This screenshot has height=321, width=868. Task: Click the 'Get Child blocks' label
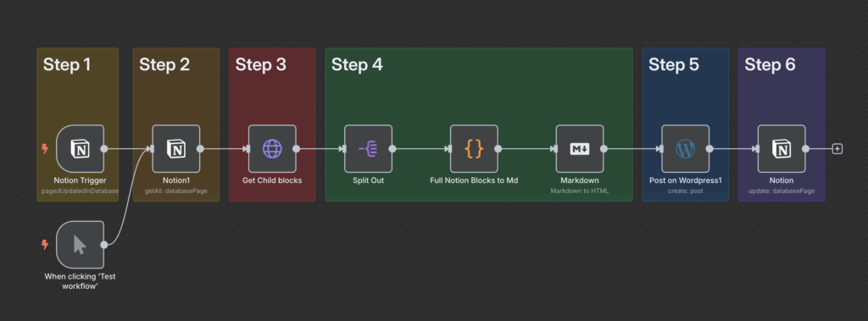(x=272, y=180)
